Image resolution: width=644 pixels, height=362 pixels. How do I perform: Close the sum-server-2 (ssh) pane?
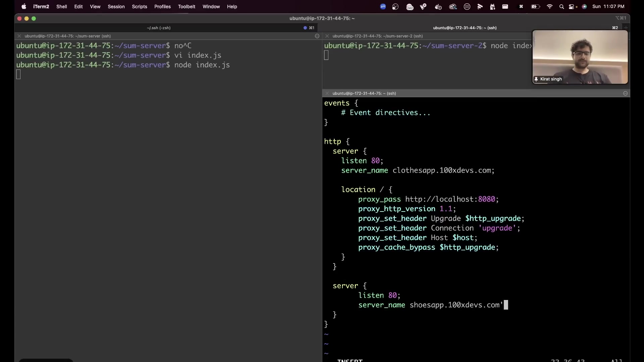327,36
